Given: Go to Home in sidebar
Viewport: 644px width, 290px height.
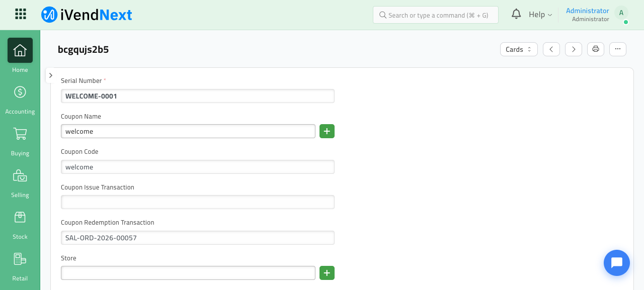Looking at the screenshot, I should pos(20,55).
